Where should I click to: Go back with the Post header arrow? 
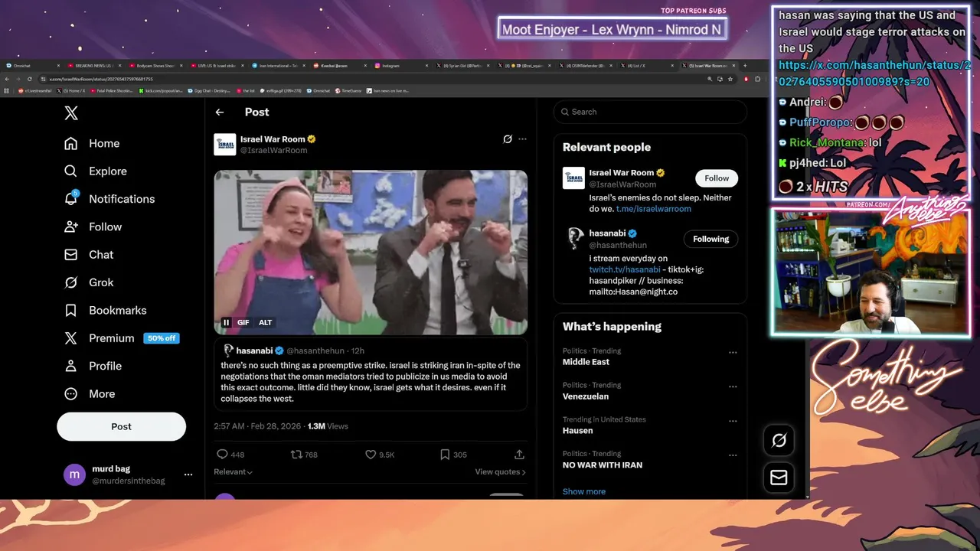(220, 112)
